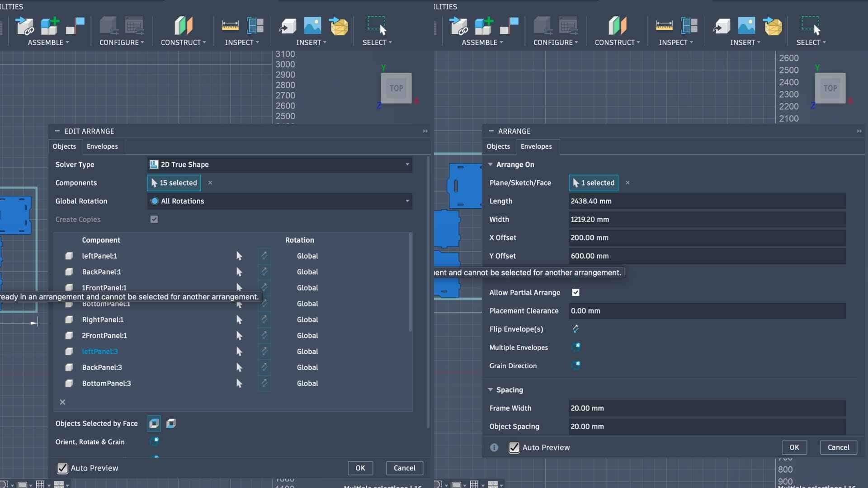The height and width of the screenshot is (488, 868).
Task: Click rotate icon for RightPanel:1 row
Action: (x=264, y=319)
